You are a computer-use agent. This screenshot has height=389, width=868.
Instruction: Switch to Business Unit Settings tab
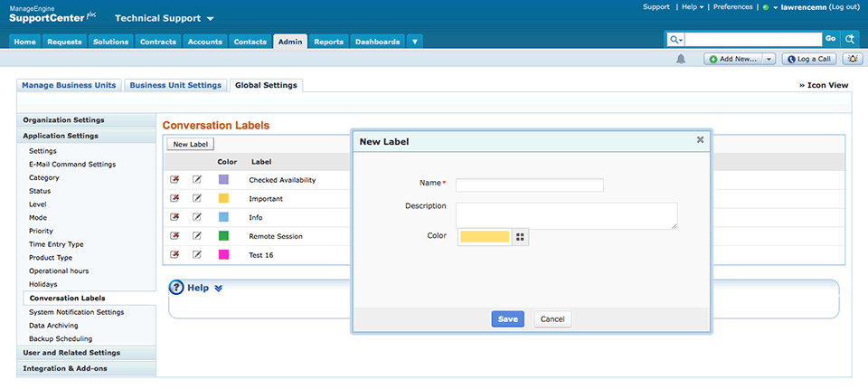point(175,85)
